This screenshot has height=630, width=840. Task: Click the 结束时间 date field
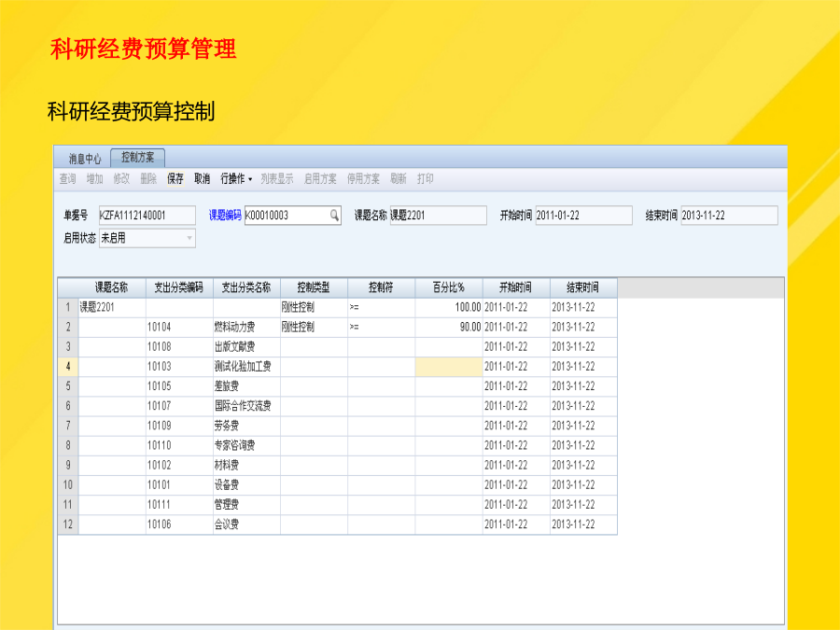[728, 216]
